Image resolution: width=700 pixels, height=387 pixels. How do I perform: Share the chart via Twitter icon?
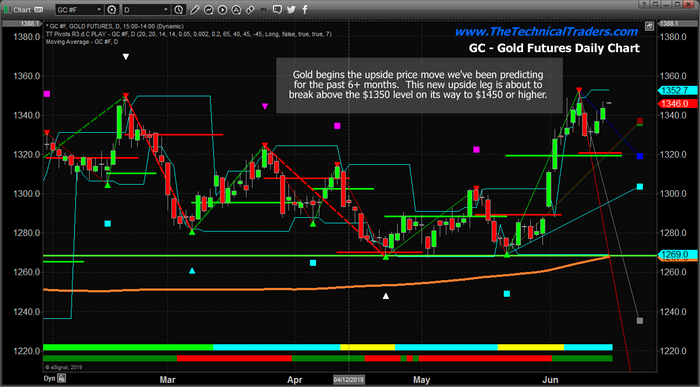click(291, 9)
